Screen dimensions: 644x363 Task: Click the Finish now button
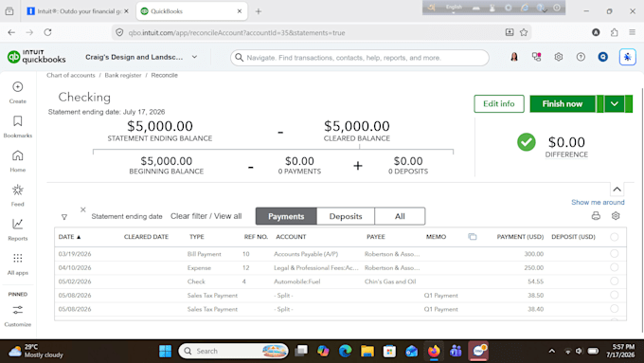563,103
